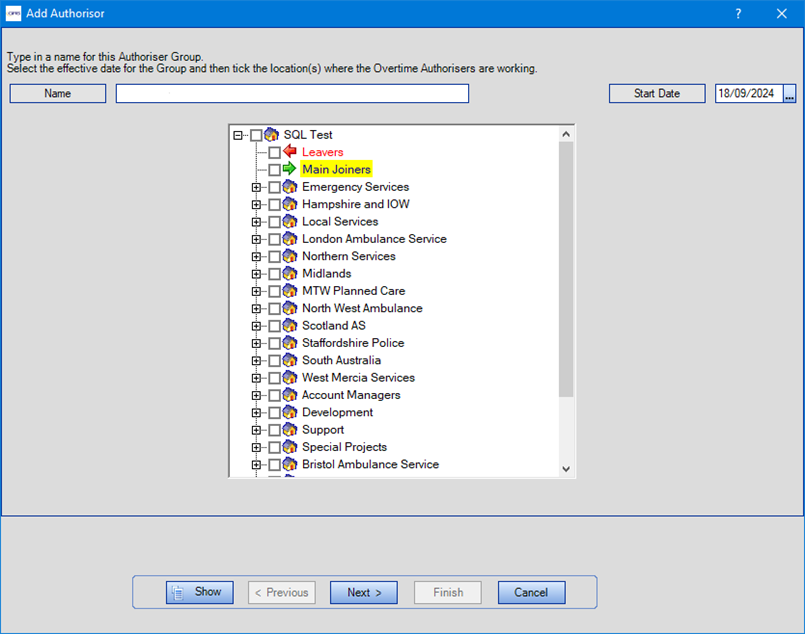805x634 pixels.
Task: Click the red Leavers arrow icon
Action: tap(290, 152)
